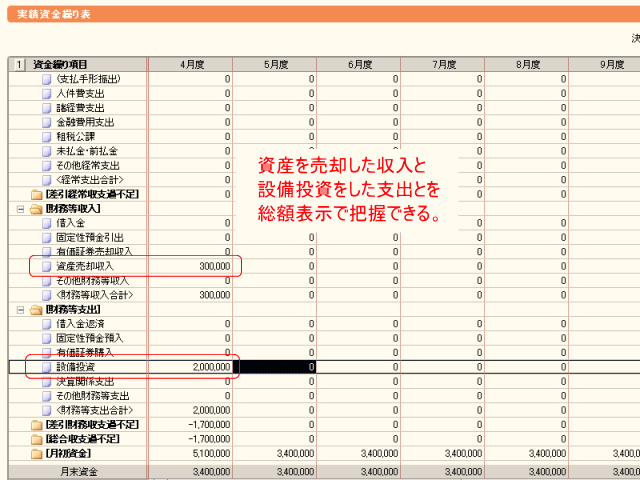This screenshot has height=480, width=640.
Task: Click the icon beside <財務等収入合計>
Action: (x=47, y=295)
